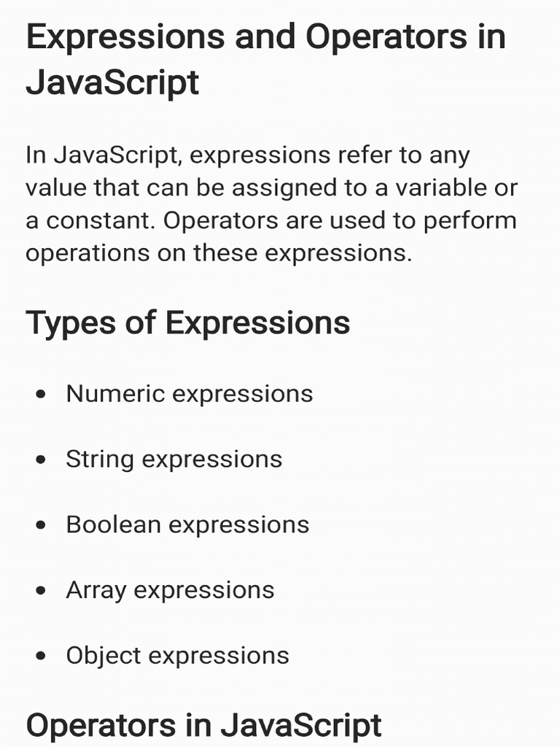Click the bullet before Array expressions
Screen dimensions: 560x747
41,591
